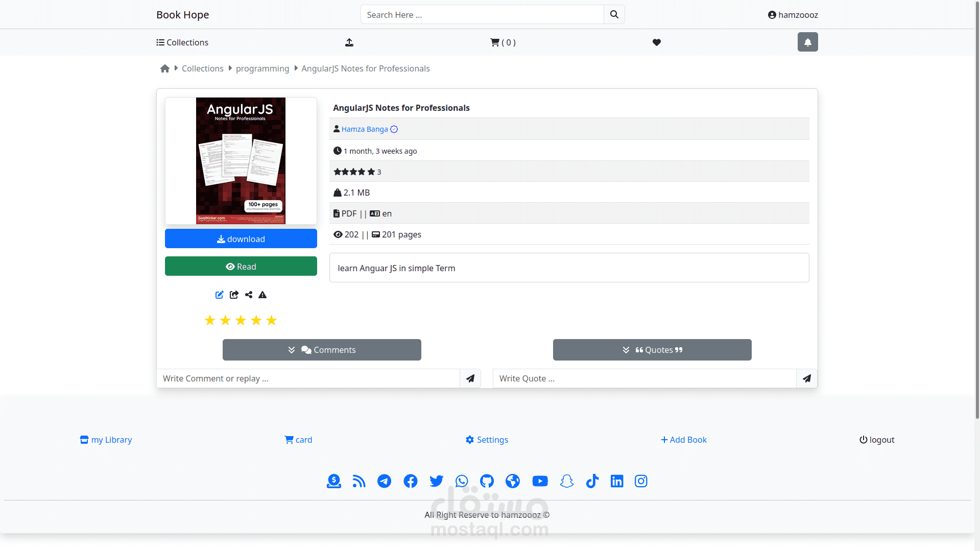Send quote with paper plane icon

(807, 378)
